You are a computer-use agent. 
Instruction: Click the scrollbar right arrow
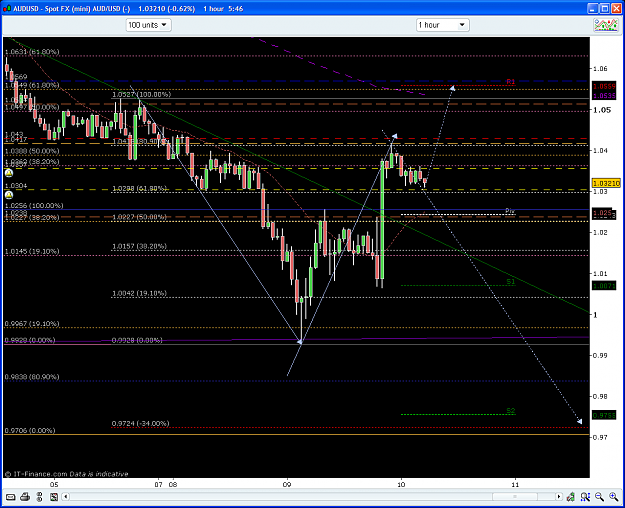coord(558,497)
